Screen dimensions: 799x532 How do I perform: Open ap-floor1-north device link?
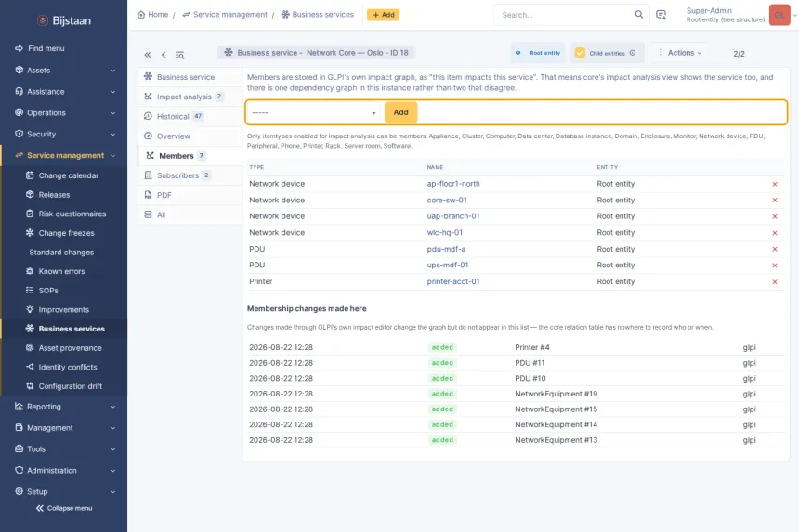453,184
